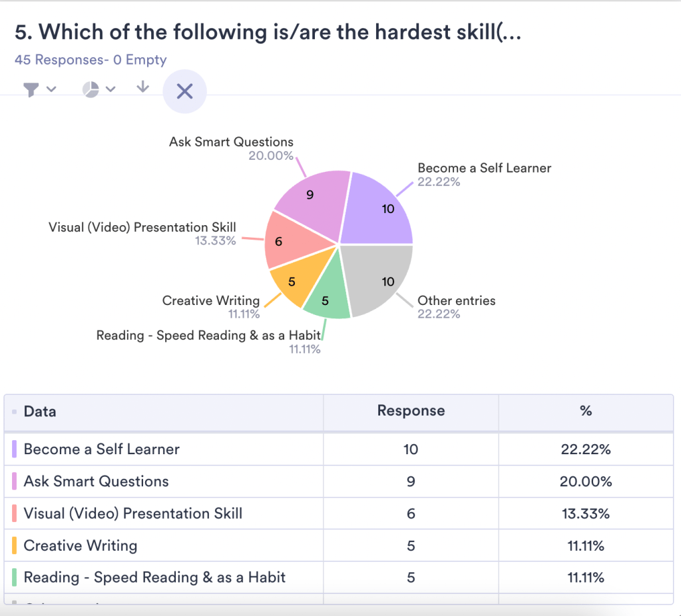Image resolution: width=681 pixels, height=616 pixels.
Task: Select the Creative Writing table row label
Action: [81, 545]
